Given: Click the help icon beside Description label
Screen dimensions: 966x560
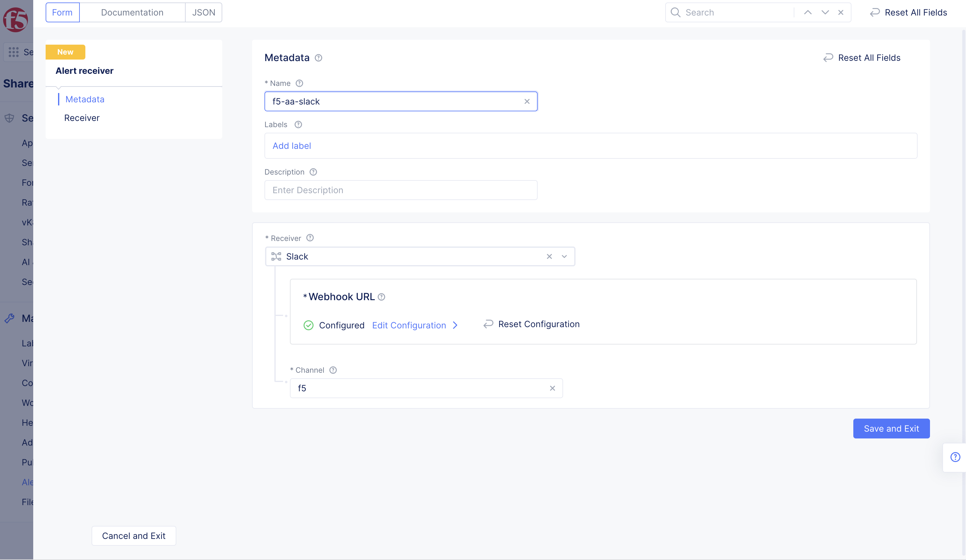Looking at the screenshot, I should pyautogui.click(x=313, y=172).
